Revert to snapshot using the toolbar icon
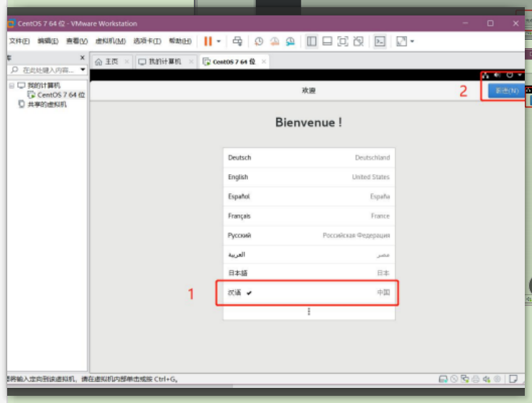The width and height of the screenshot is (532, 403). (274, 42)
